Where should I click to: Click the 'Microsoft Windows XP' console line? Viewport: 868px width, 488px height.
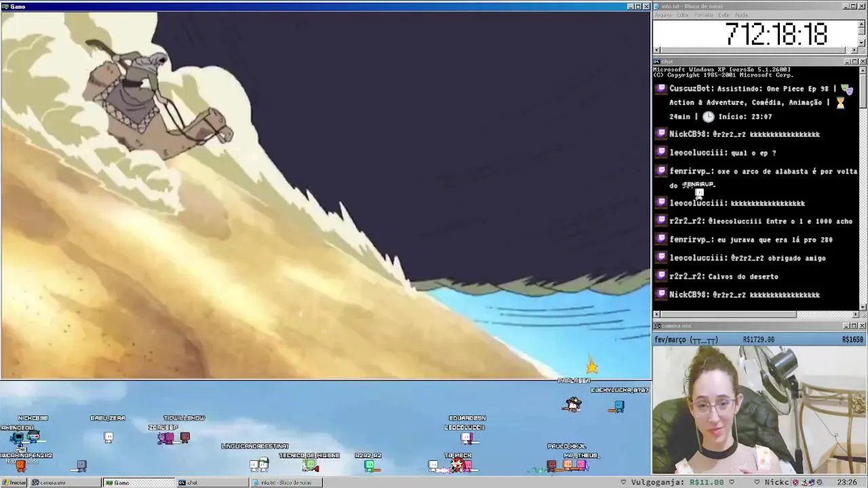click(x=722, y=70)
